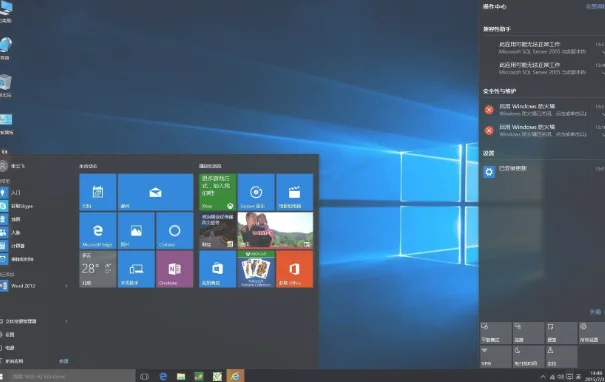Open the All settings quick action button
The image size is (605, 382).
(x=591, y=333)
